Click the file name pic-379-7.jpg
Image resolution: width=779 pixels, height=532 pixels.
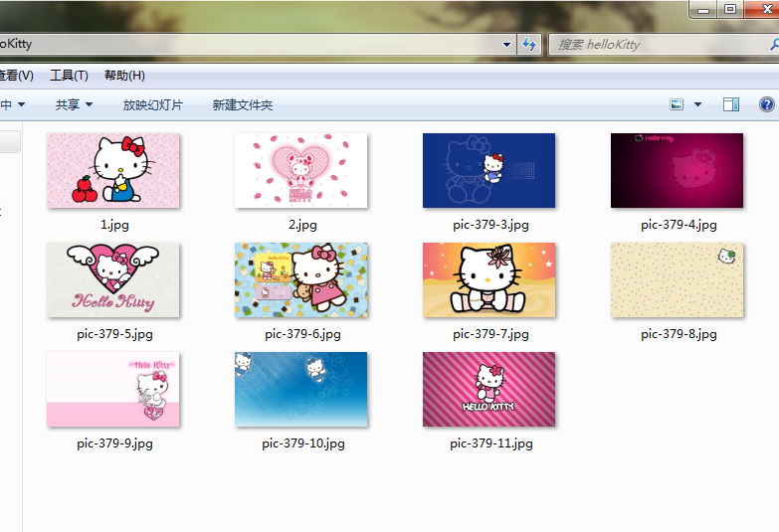coord(490,334)
